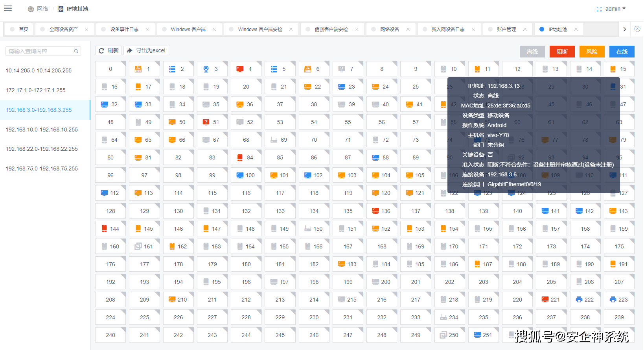Select the empty IP cell 240
The image size is (644, 350).
click(x=110, y=335)
